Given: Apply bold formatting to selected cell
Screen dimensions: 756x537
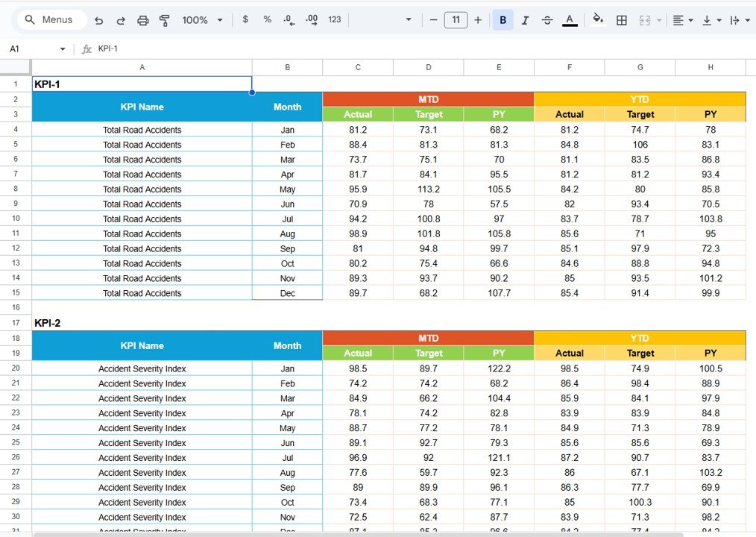Looking at the screenshot, I should 502,20.
